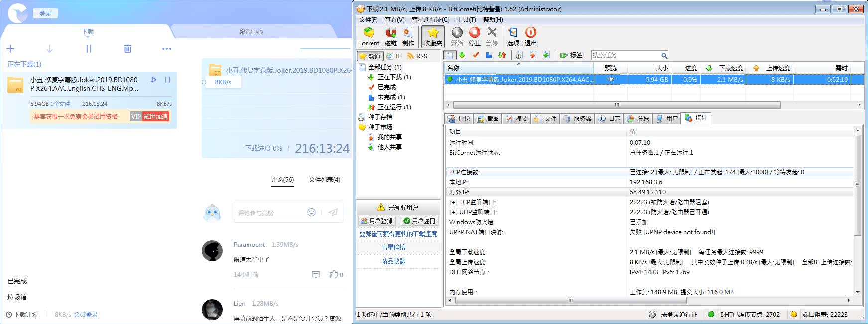Click the search magnifier in 搜索任务 box

click(664, 56)
